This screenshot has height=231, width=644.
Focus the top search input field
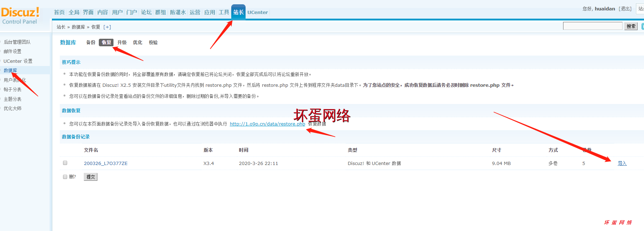(x=593, y=26)
